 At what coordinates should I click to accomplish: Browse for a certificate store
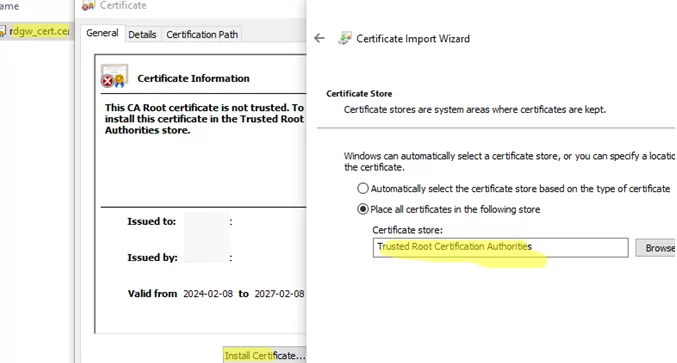655,248
